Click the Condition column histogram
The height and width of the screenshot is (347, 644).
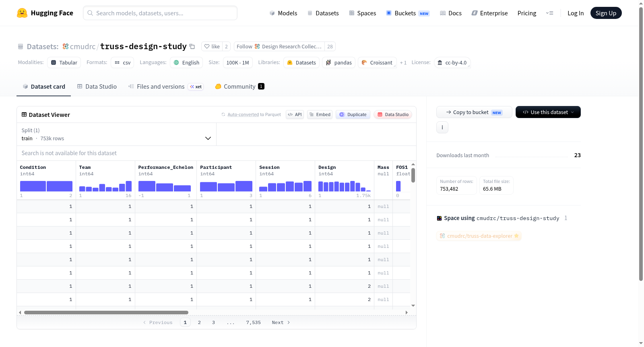click(x=46, y=186)
